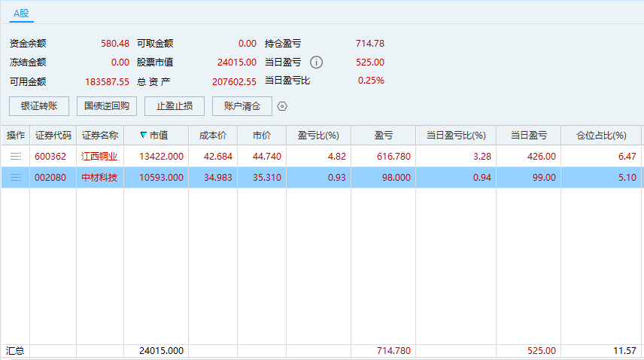Click the 仓位占比(%) column header
The width and height of the screenshot is (644, 360).
(x=601, y=136)
